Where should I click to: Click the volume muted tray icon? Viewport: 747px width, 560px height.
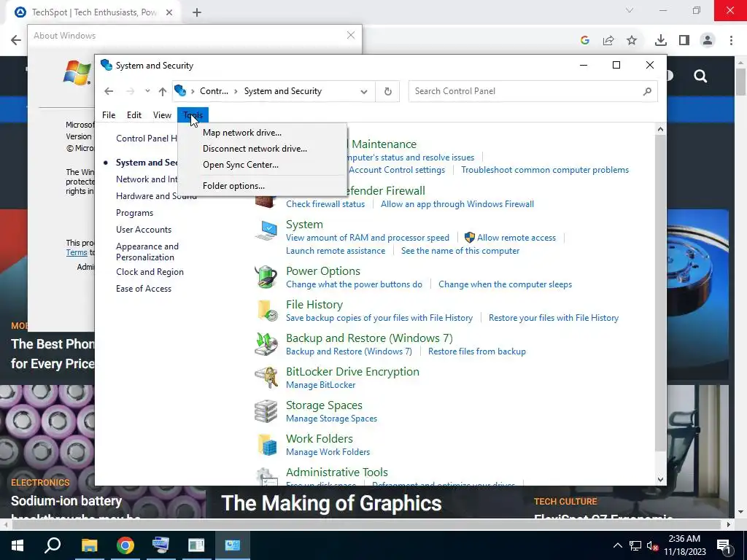(x=652, y=545)
